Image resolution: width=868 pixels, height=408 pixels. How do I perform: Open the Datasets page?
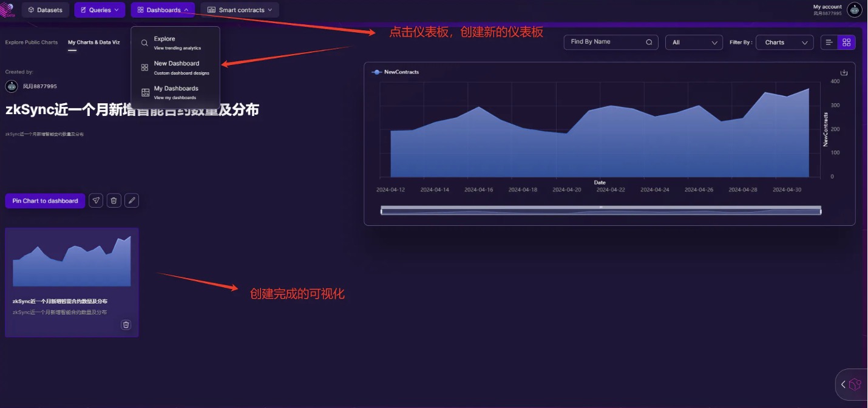pos(46,10)
